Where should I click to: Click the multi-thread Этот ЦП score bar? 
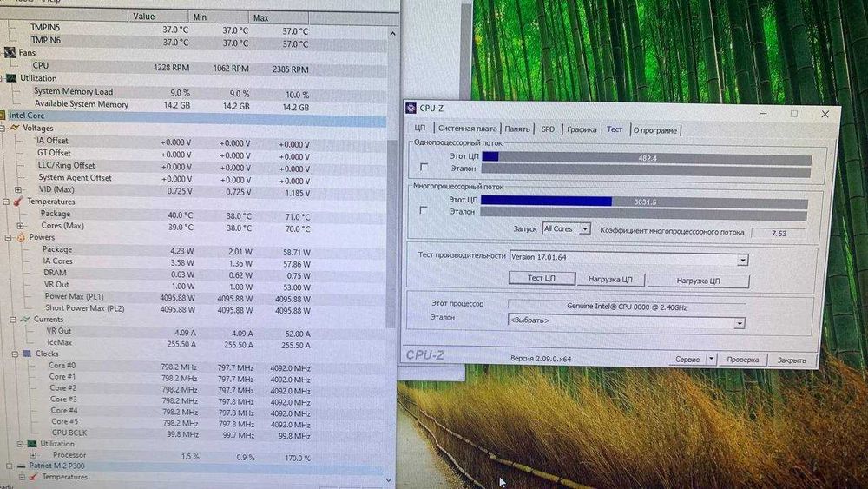coord(644,201)
